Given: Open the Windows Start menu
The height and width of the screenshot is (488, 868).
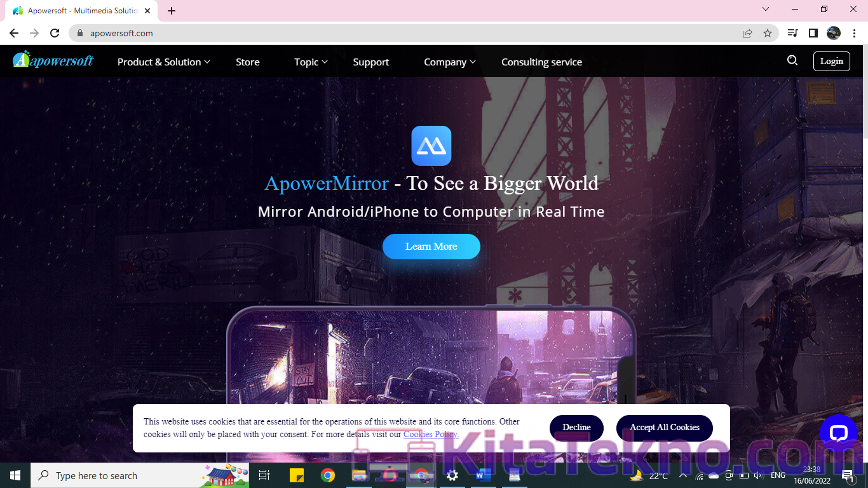Looking at the screenshot, I should pos(15,475).
